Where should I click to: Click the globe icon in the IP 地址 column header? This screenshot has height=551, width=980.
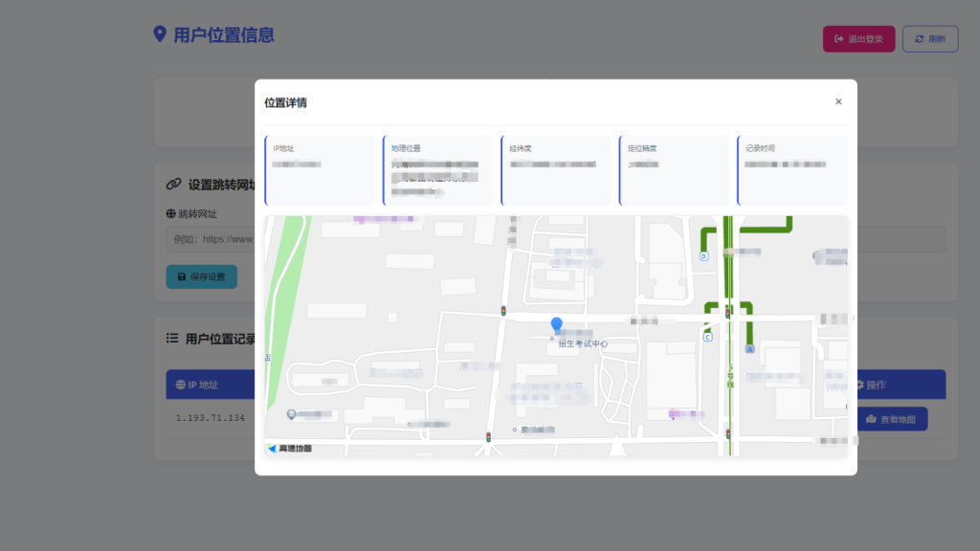coord(180,384)
